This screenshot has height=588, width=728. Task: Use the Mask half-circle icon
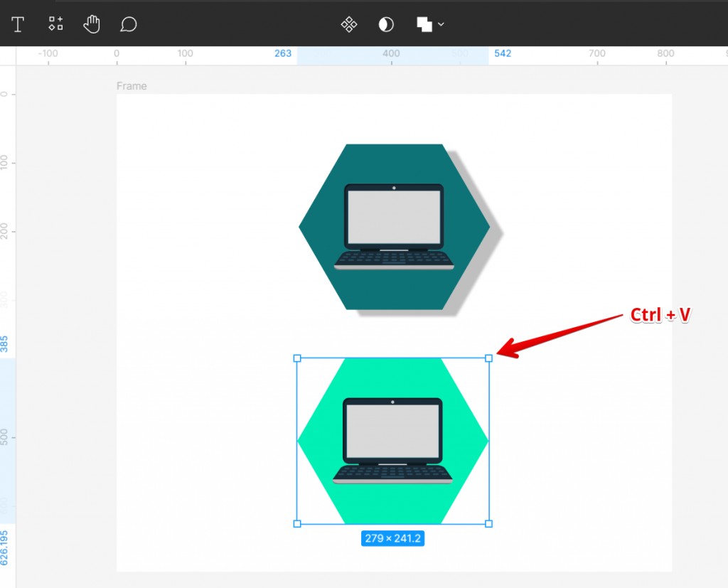click(x=386, y=24)
